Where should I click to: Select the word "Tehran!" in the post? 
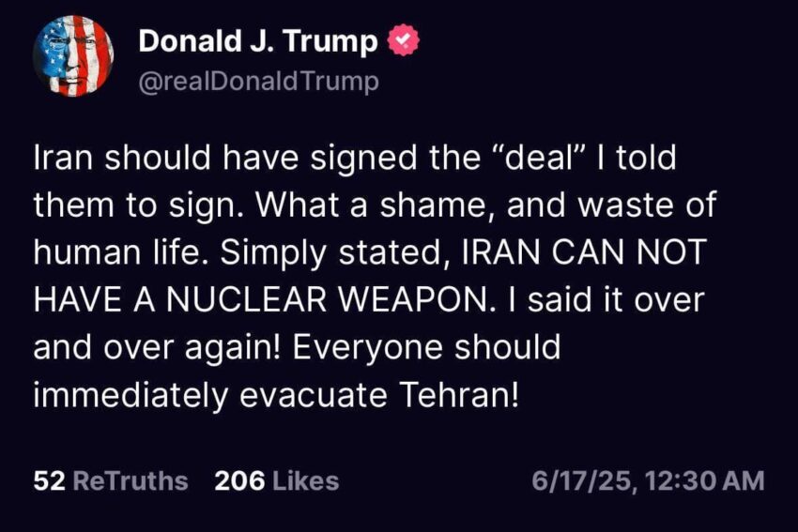point(458,394)
